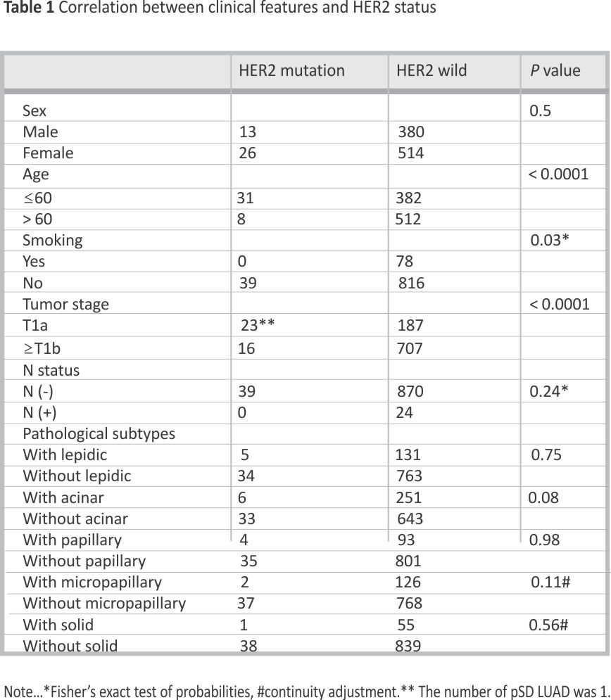Select the "Without solid" row label
Viewport: 611px width, 700px height.
[x=70, y=645]
